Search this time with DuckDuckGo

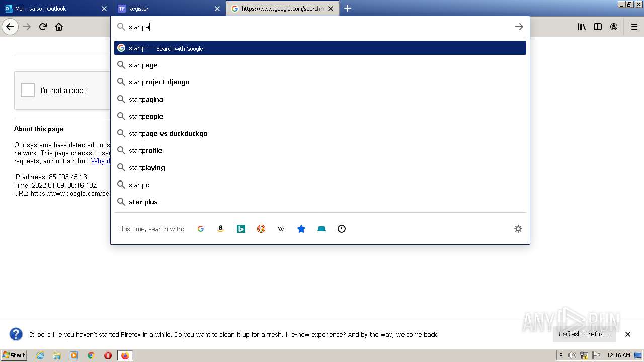[x=261, y=229]
